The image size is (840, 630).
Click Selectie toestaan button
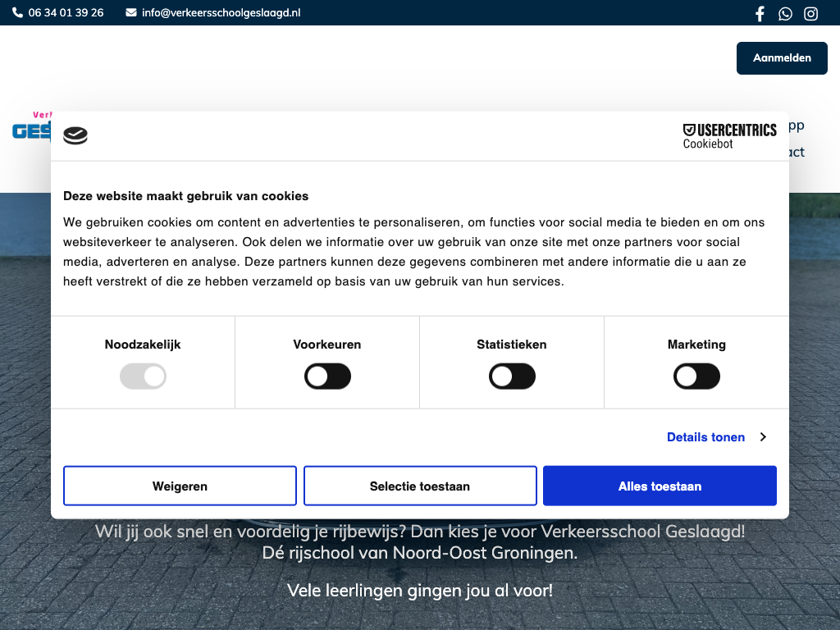pos(420,486)
